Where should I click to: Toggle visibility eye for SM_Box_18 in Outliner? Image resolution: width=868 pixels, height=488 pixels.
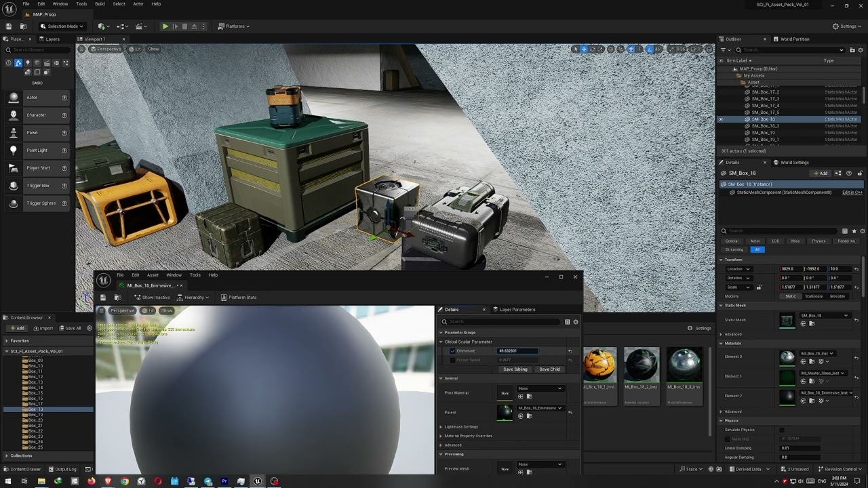pyautogui.click(x=721, y=119)
